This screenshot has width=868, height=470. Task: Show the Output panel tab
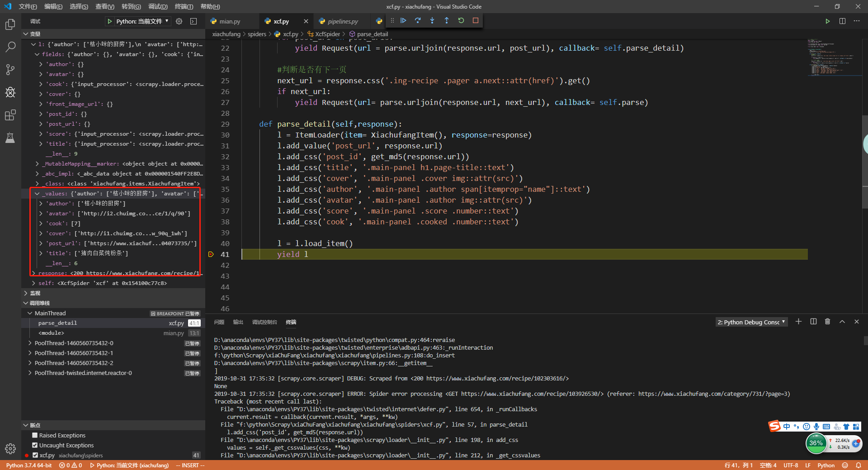click(x=238, y=322)
